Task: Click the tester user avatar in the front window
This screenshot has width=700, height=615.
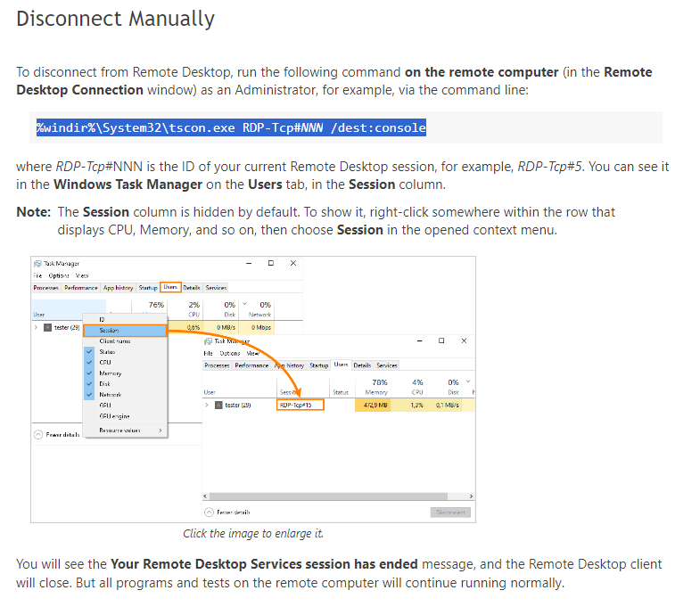Action: pos(218,406)
